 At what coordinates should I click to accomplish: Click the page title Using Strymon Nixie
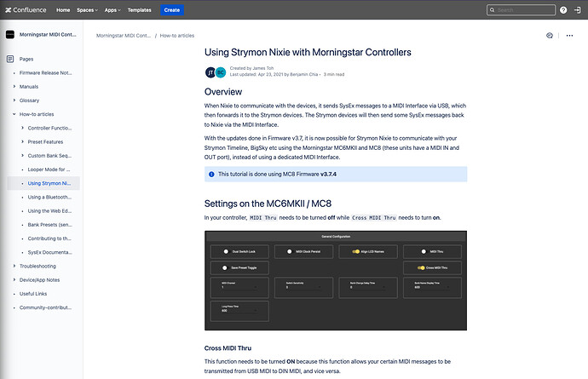point(308,52)
